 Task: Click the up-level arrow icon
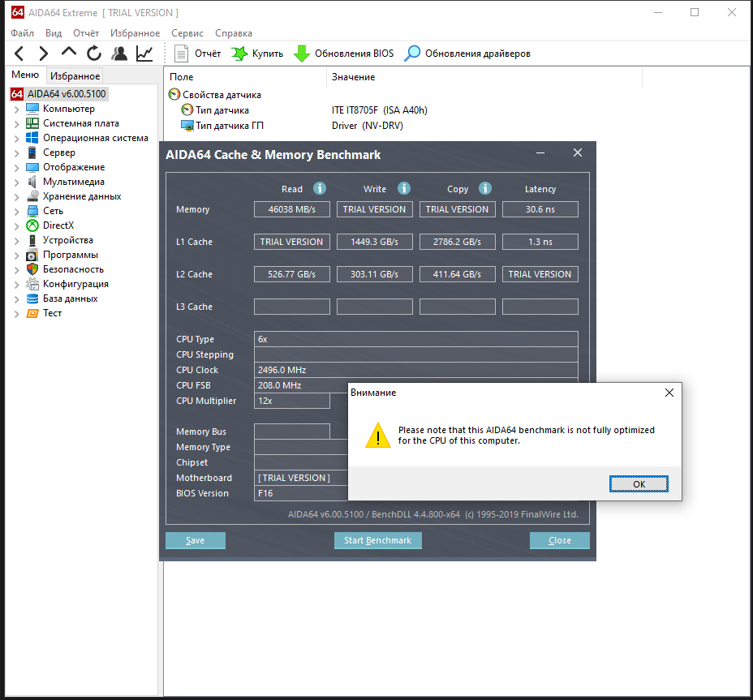point(69,53)
